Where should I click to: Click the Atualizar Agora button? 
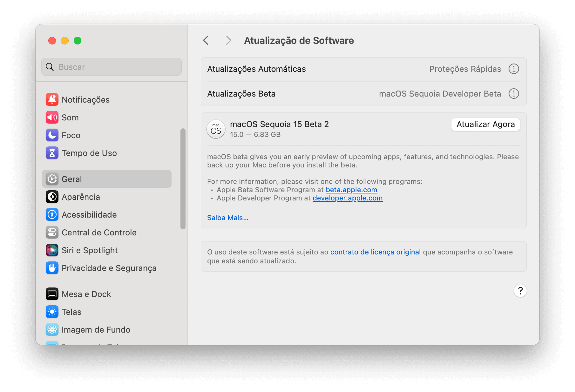tap(486, 125)
